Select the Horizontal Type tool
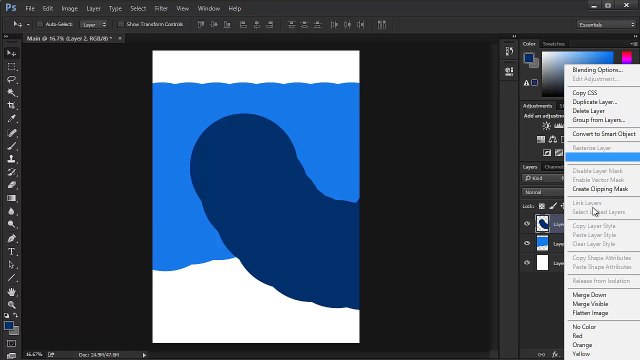640x360 pixels. point(11,251)
